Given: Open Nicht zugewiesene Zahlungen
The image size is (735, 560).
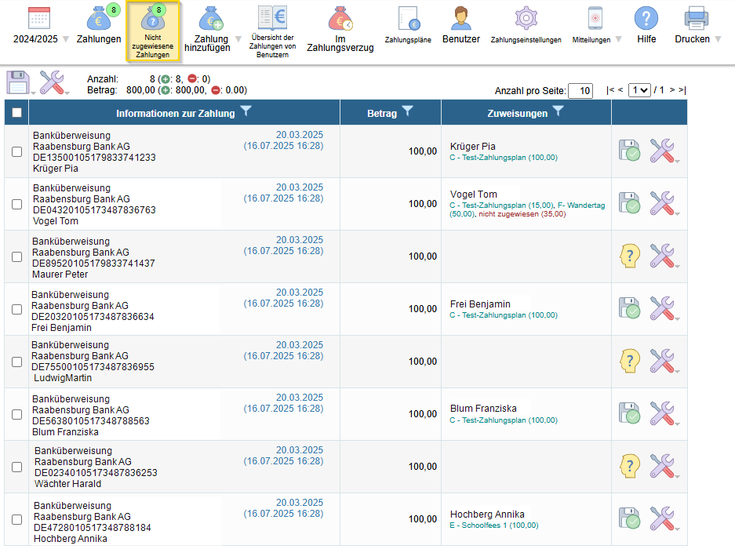Looking at the screenshot, I should click(153, 31).
